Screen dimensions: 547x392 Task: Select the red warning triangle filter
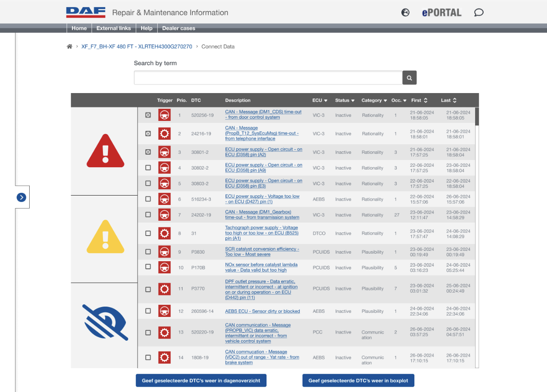pos(105,151)
